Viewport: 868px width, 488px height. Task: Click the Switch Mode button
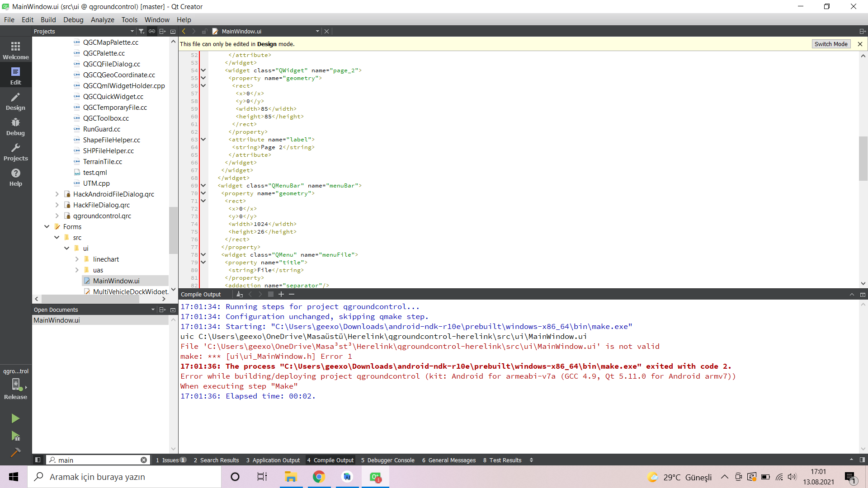point(830,44)
